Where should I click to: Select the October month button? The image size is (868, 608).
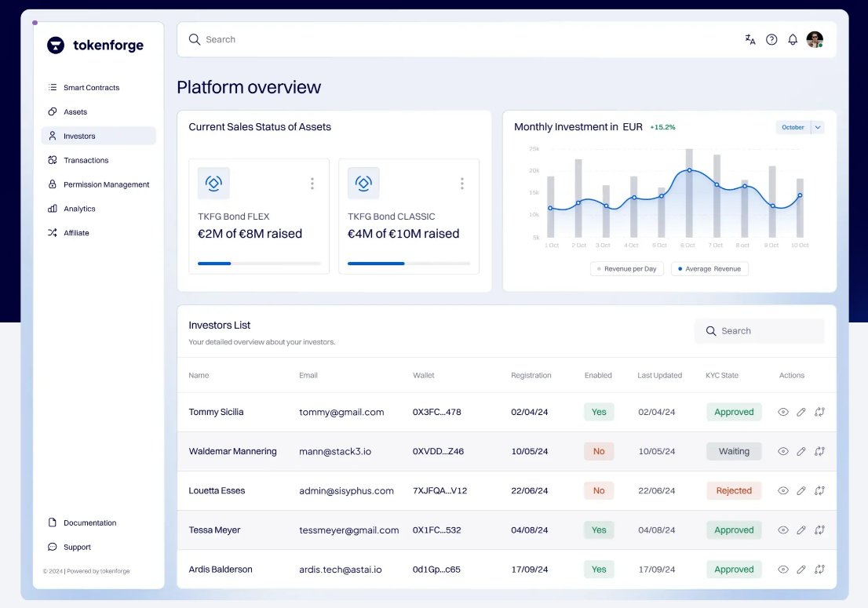(793, 127)
